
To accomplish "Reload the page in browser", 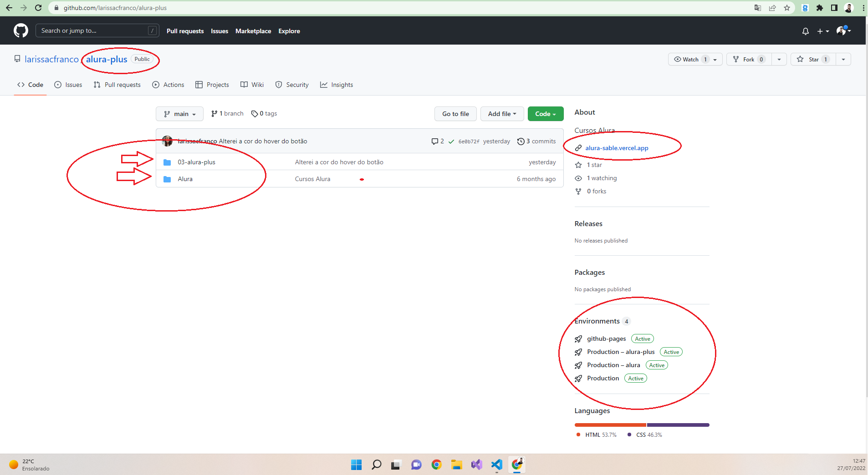I will click(38, 8).
